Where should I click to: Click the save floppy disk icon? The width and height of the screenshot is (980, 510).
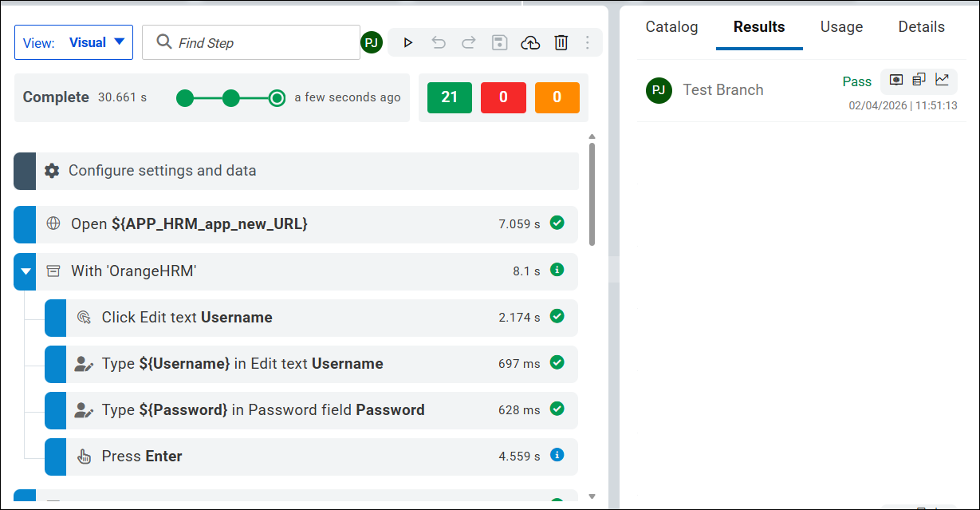point(499,43)
